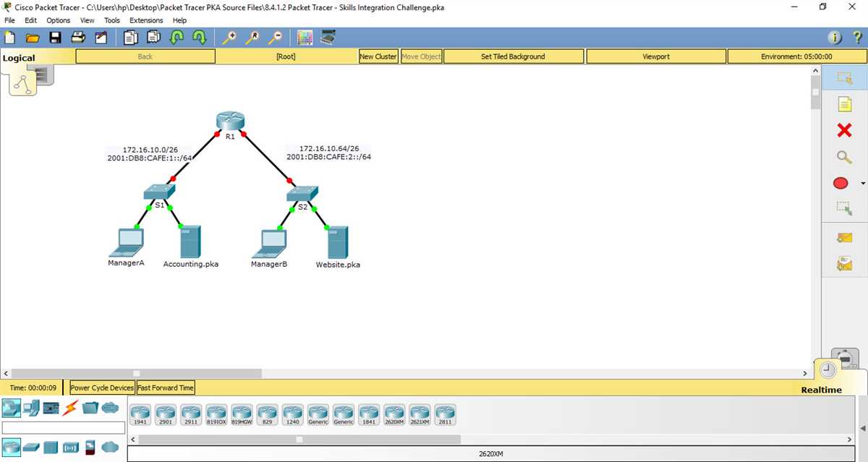Pick the 2911 router model
The width and height of the screenshot is (868, 462).
pyautogui.click(x=191, y=415)
